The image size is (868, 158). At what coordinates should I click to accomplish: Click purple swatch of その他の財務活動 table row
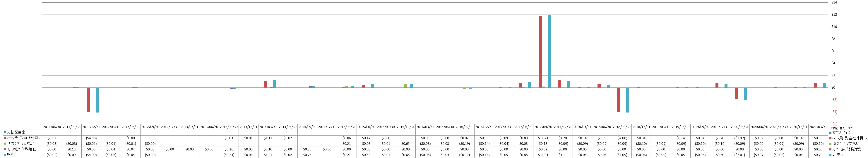pyautogui.click(x=5, y=149)
